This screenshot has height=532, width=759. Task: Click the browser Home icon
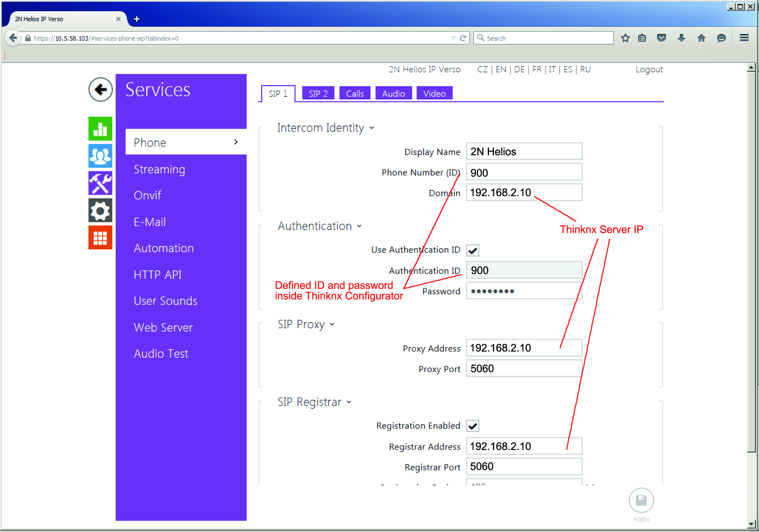click(701, 38)
